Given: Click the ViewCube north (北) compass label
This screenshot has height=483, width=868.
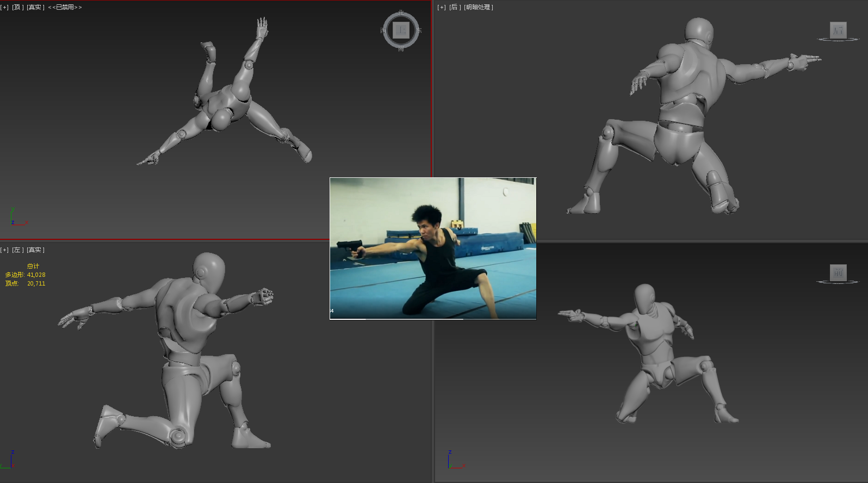Looking at the screenshot, I should 401,13.
